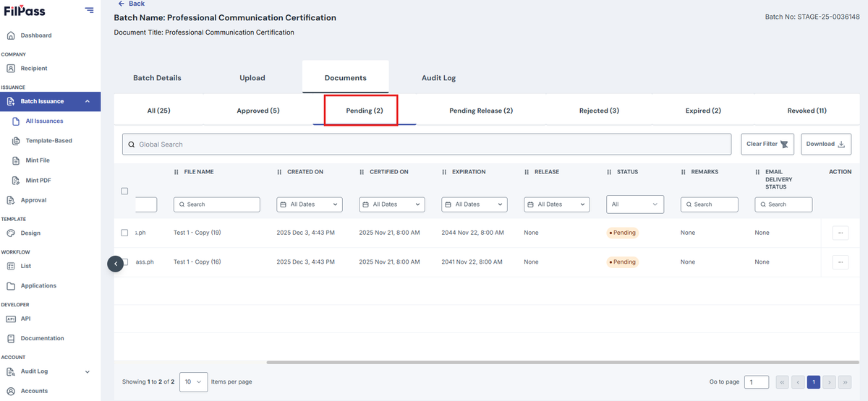Viewport: 868px width, 401px height.
Task: Click the STATUS column drag handle
Action: point(610,172)
